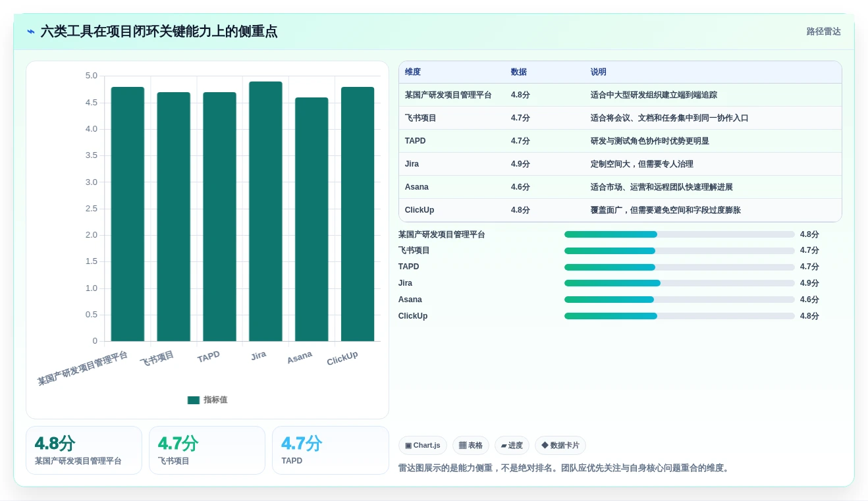
Task: Click the TAPD bar in chart
Action: (219, 217)
